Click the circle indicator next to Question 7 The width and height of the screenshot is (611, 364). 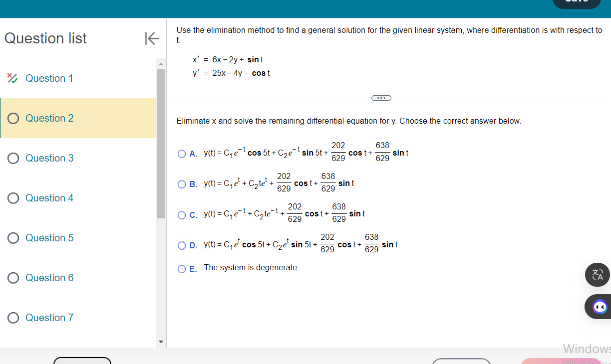pyautogui.click(x=12, y=318)
